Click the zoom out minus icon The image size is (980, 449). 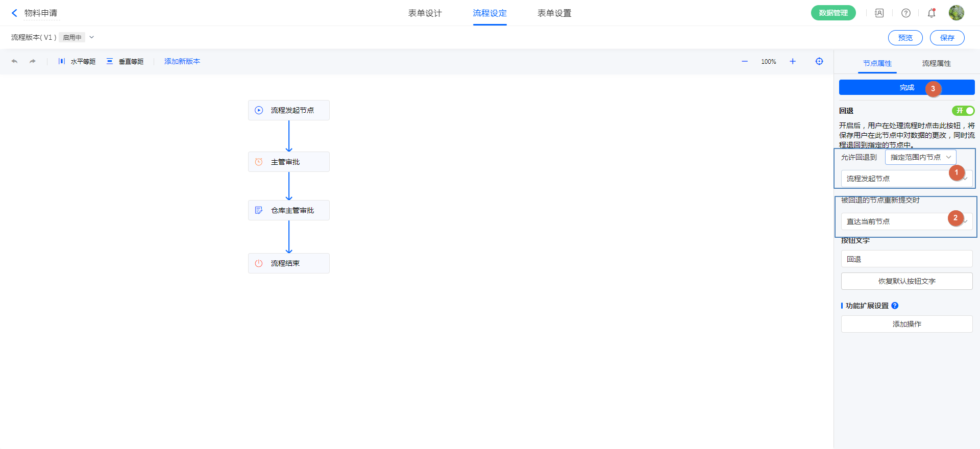(745, 61)
